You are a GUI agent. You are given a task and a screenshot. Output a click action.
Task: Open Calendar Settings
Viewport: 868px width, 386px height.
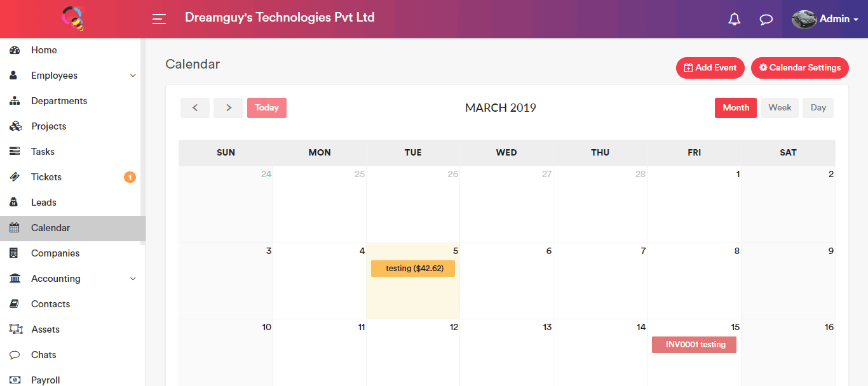click(799, 68)
